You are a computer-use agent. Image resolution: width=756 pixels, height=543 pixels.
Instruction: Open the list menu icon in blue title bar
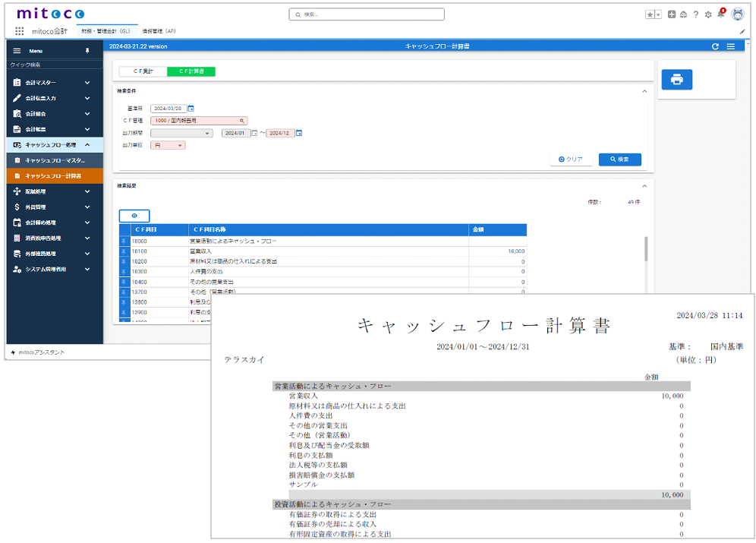(731, 46)
